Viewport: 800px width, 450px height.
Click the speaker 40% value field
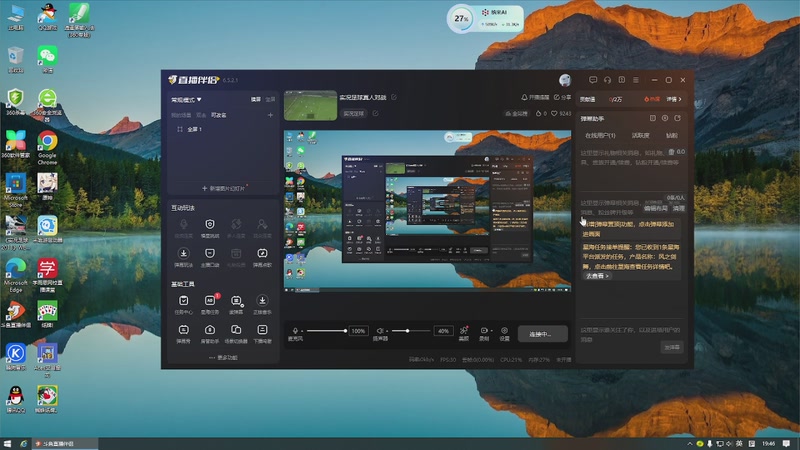tap(443, 331)
